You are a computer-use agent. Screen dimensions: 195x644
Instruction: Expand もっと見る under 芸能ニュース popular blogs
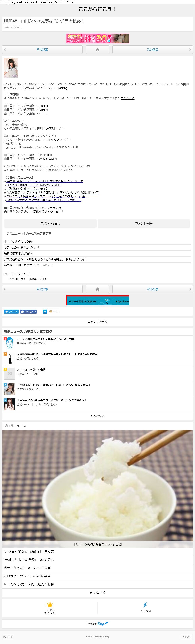[x=97, y=416]
